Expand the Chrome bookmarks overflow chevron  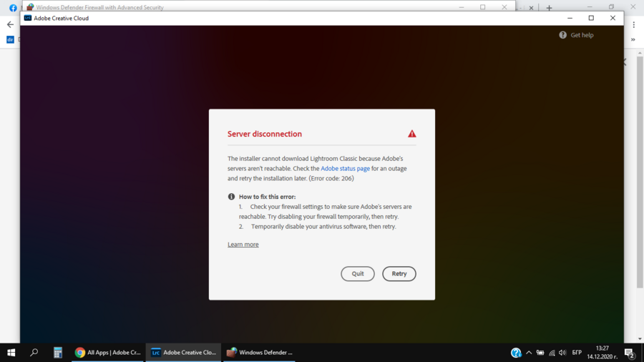click(633, 39)
